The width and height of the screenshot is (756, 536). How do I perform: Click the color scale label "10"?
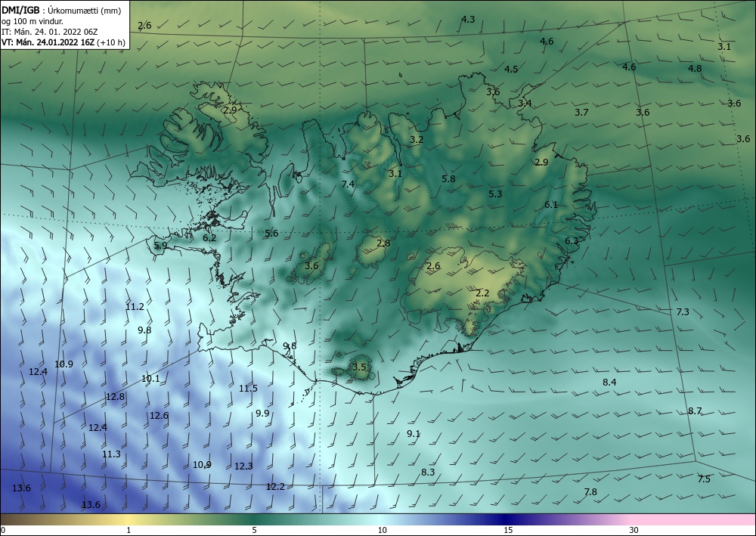[382, 531]
